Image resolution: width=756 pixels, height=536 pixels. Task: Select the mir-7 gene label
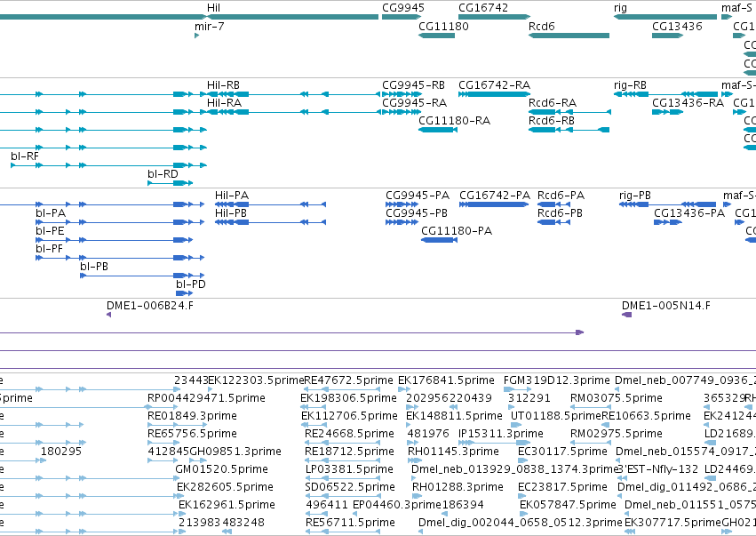pyautogui.click(x=210, y=27)
